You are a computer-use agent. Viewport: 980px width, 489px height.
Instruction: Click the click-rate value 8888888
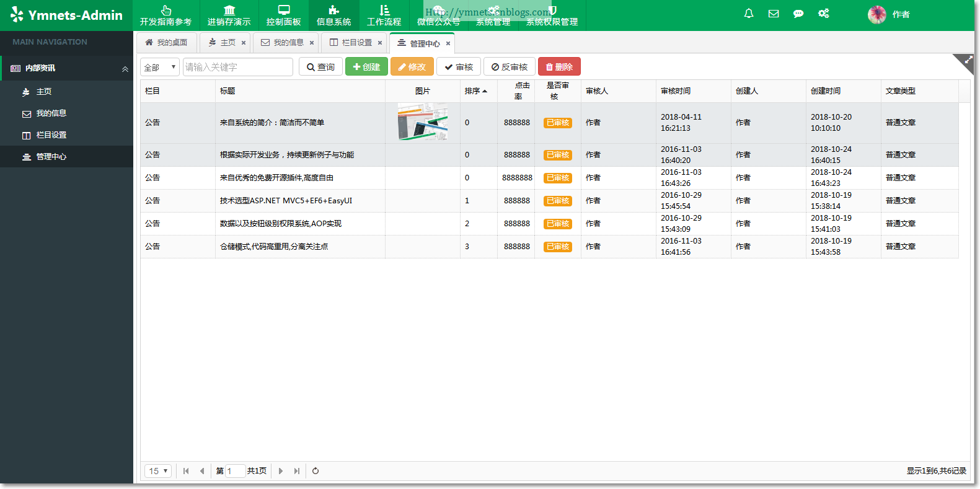[x=517, y=178]
